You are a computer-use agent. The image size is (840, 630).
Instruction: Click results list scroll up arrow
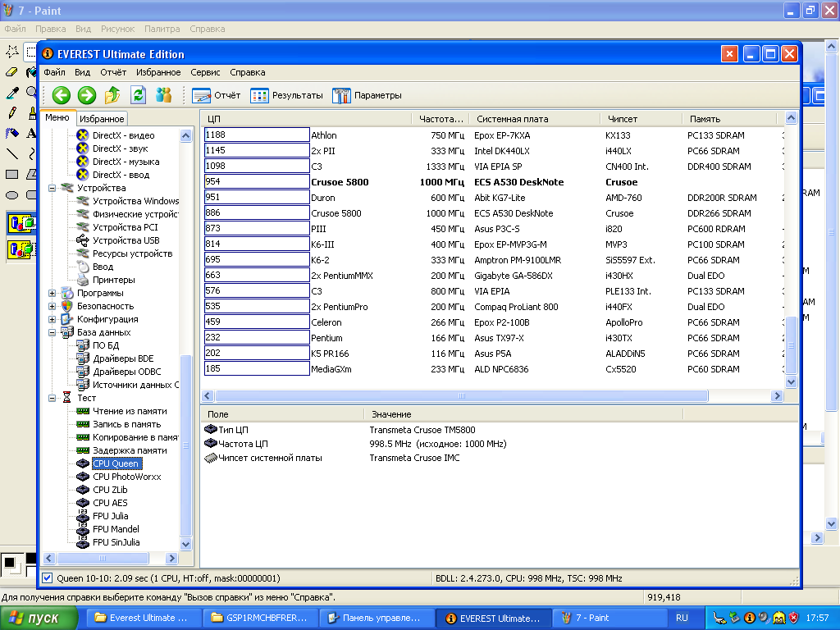[x=791, y=118]
